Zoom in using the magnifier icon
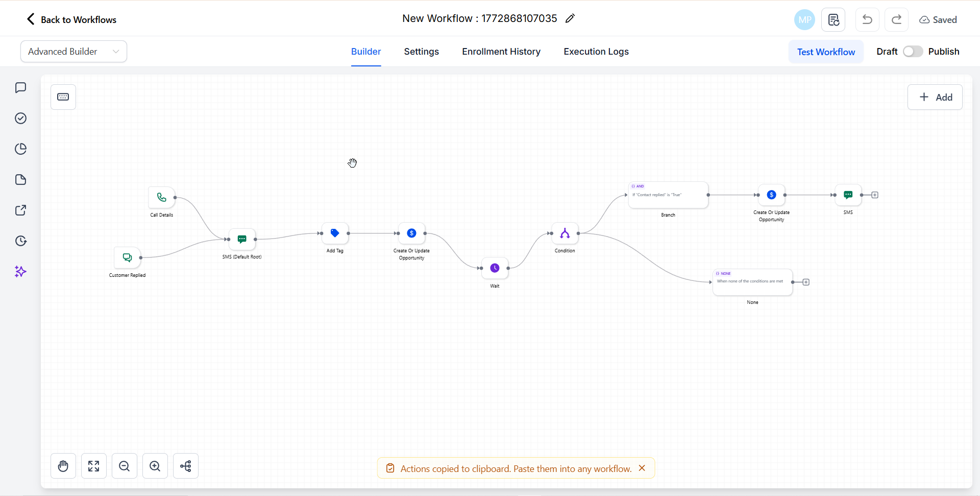Screen dimensions: 980x496 pyautogui.click(x=155, y=466)
